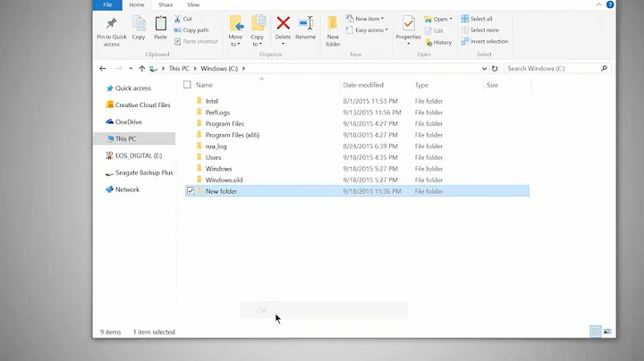Rename the selected New folder

coord(306,29)
